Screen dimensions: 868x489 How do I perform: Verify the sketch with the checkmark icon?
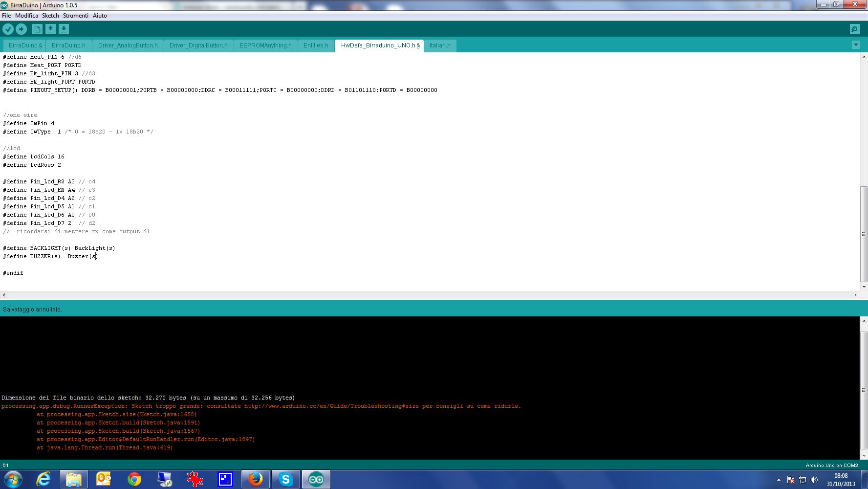(8, 29)
